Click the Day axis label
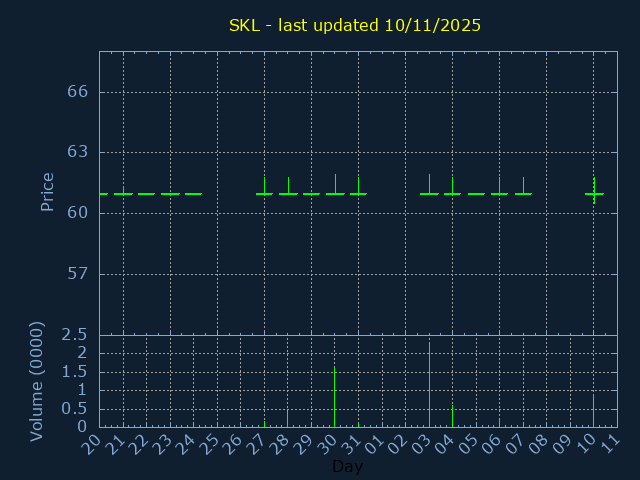The image size is (640, 480). pos(347,467)
